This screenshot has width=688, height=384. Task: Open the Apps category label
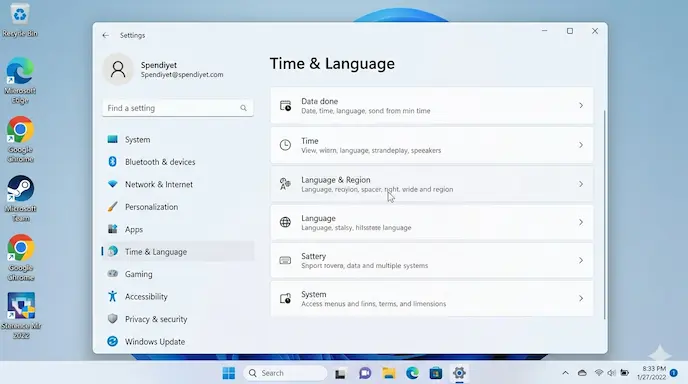[x=134, y=230]
